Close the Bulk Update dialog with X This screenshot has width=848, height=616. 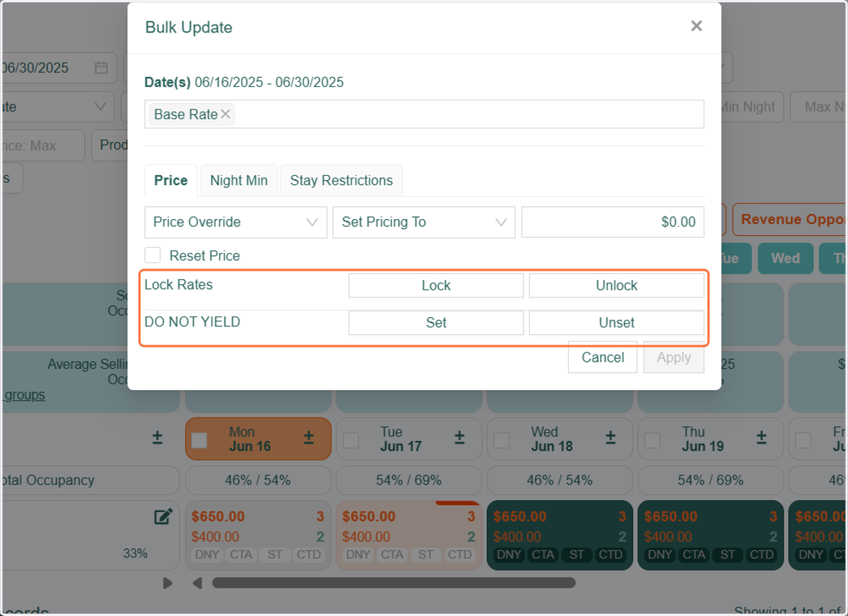tap(696, 26)
